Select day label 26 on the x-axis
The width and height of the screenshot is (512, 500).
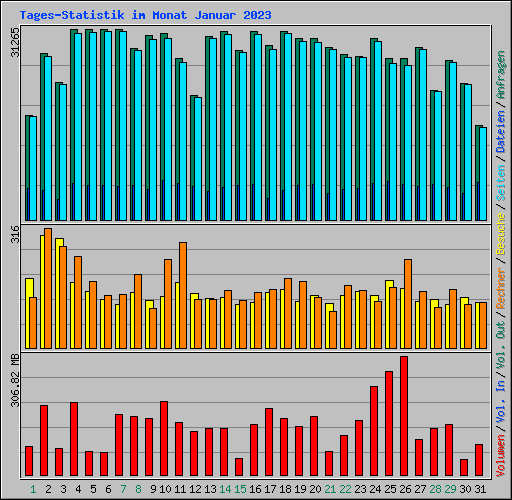[405, 489]
